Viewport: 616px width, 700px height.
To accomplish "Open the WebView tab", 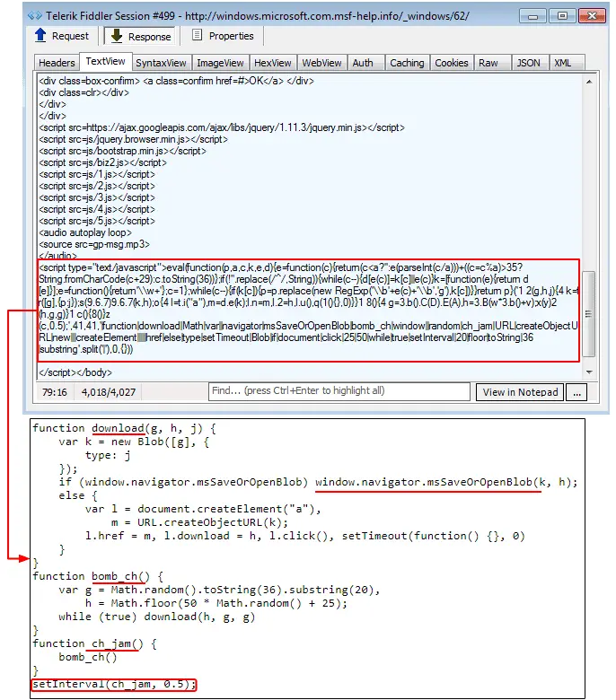I will pyautogui.click(x=321, y=63).
